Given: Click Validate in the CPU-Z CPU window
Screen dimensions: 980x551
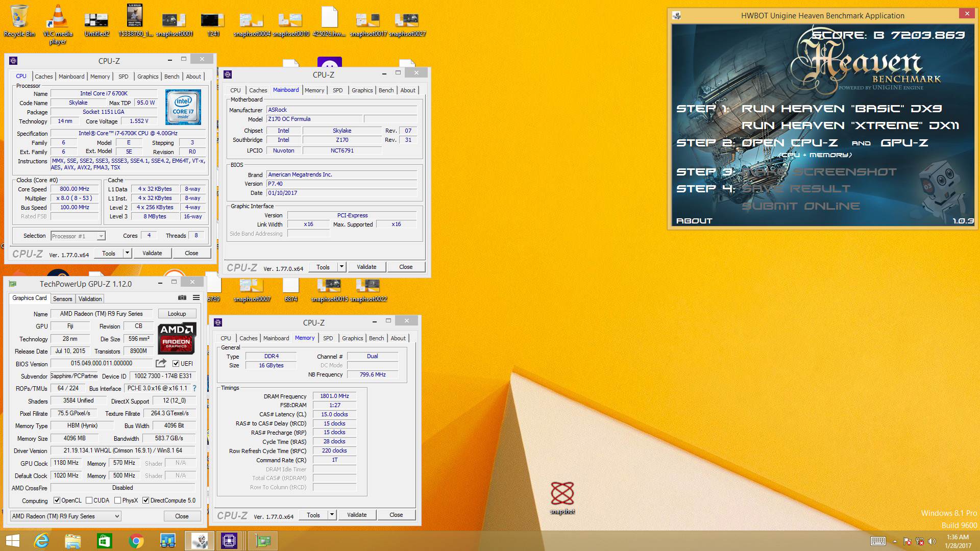Looking at the screenshot, I should [x=152, y=253].
